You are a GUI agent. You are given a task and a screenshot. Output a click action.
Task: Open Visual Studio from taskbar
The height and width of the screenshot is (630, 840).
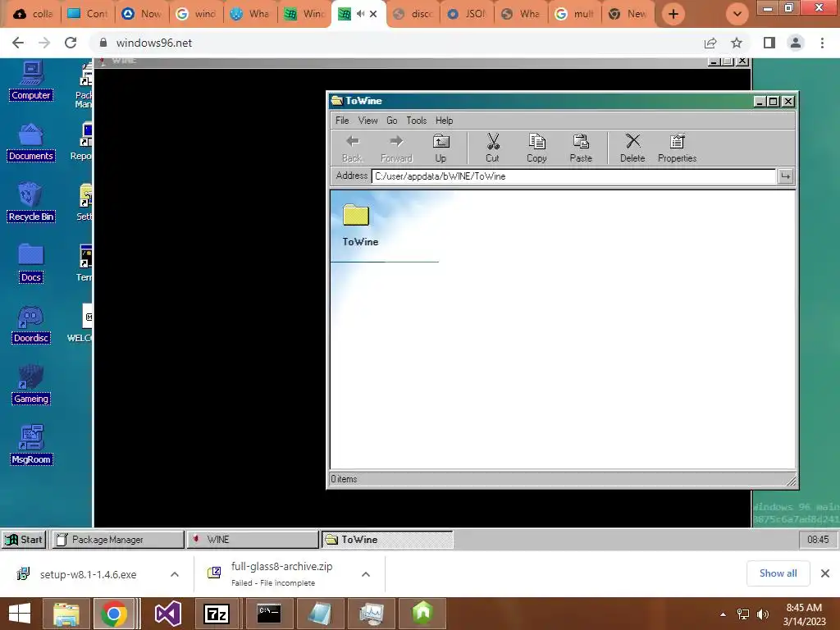coord(167,614)
